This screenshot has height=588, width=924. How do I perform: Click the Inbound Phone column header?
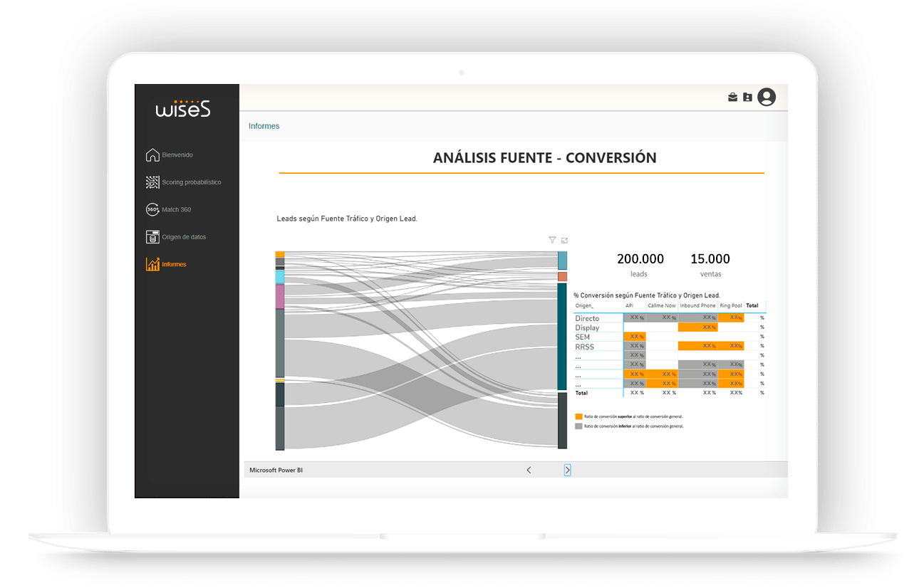pyautogui.click(x=697, y=306)
